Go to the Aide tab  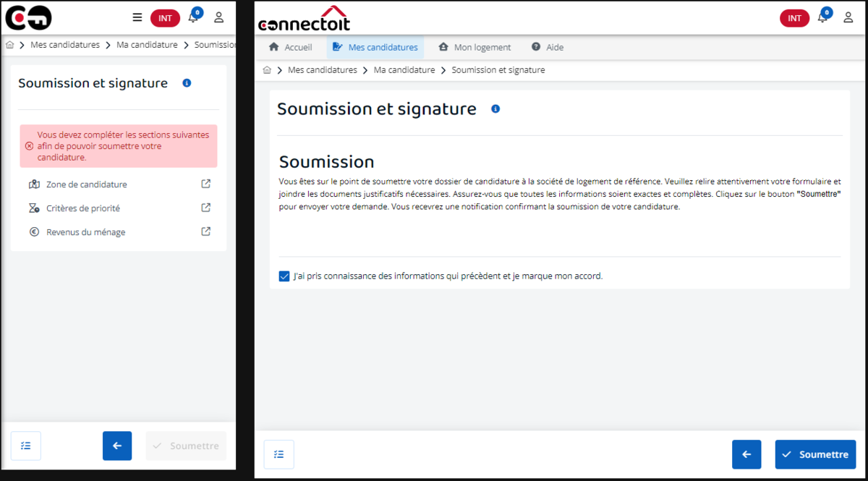click(x=548, y=47)
